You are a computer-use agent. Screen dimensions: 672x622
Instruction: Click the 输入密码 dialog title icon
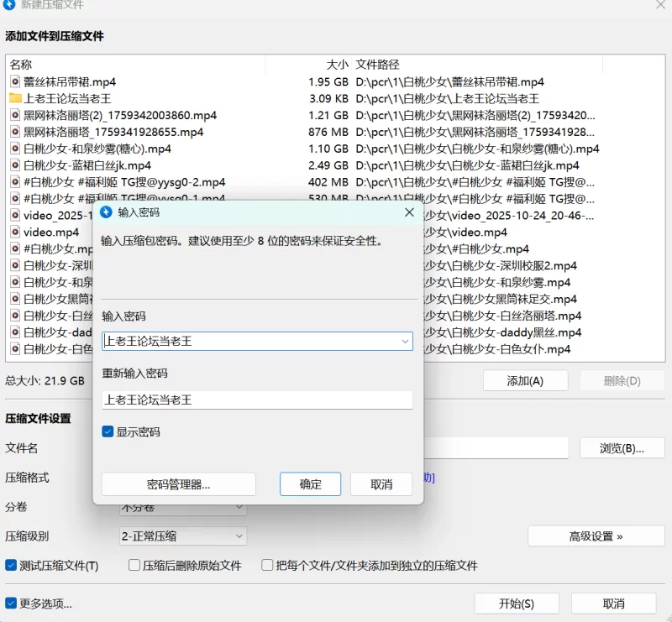pos(106,212)
